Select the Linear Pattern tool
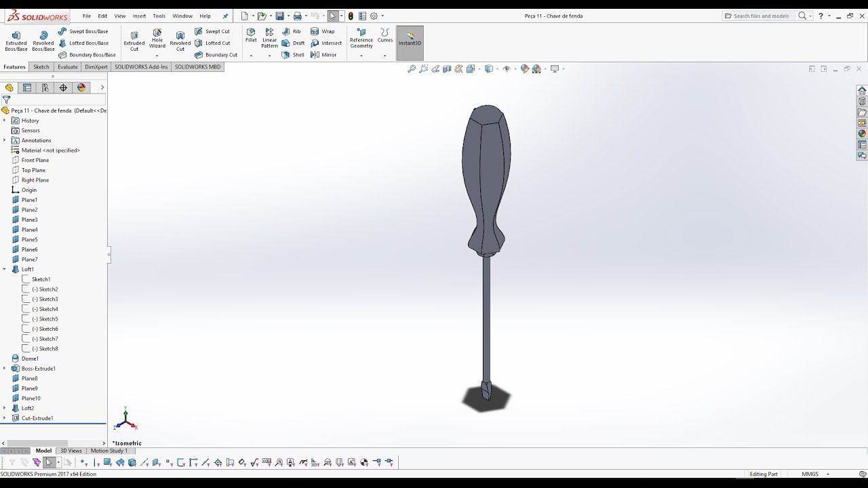The image size is (868, 488). click(x=270, y=39)
